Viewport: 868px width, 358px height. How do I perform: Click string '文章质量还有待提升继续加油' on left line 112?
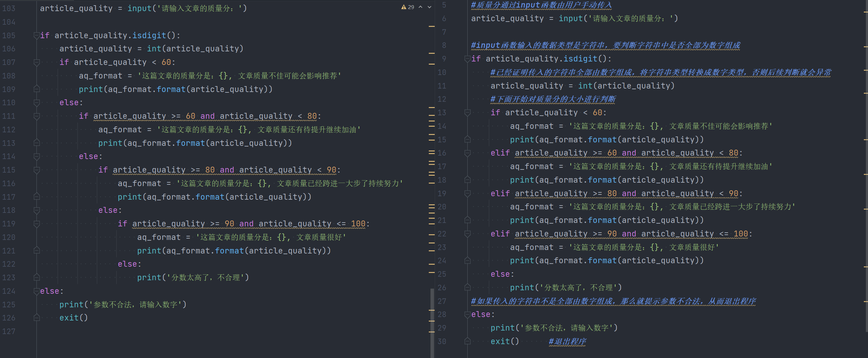click(307, 130)
